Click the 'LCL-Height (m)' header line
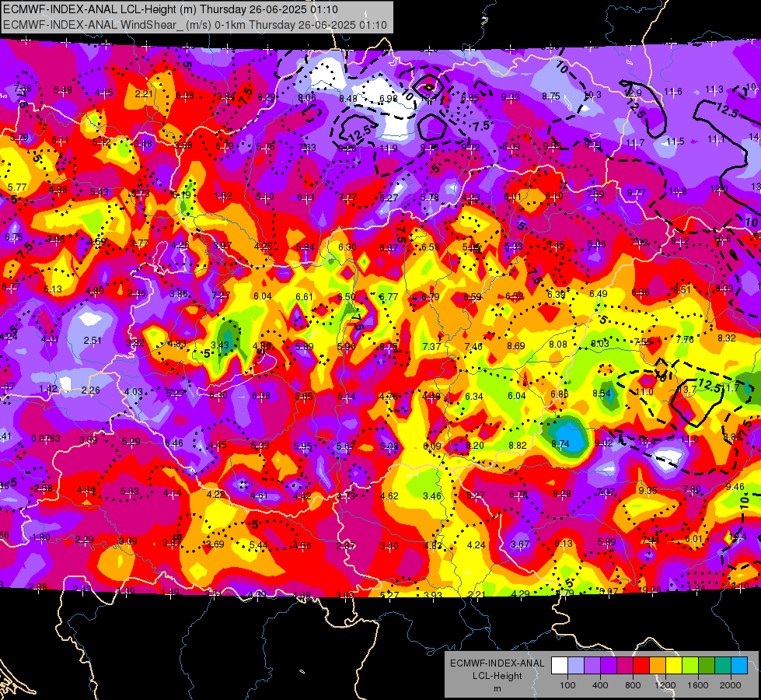This screenshot has height=700, width=761. pos(170,9)
